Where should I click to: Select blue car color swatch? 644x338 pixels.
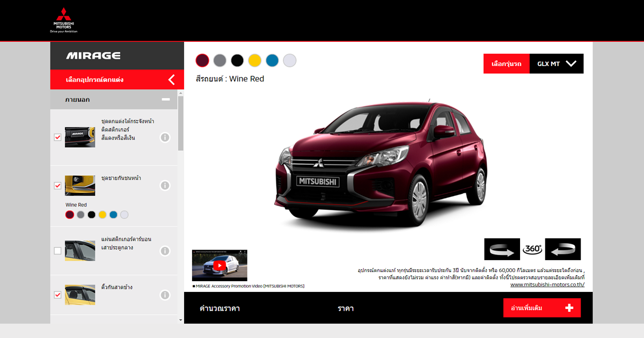pos(272,61)
